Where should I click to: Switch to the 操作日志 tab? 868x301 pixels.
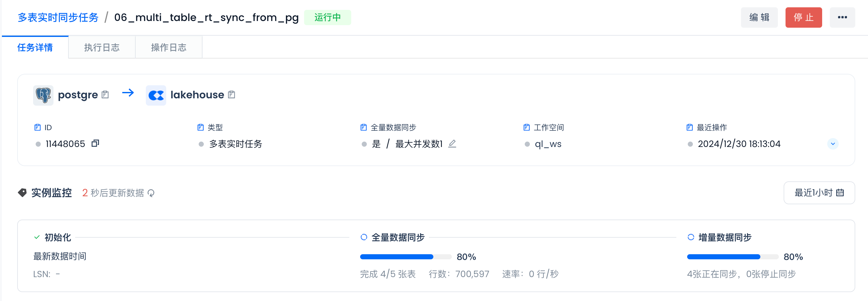168,47
